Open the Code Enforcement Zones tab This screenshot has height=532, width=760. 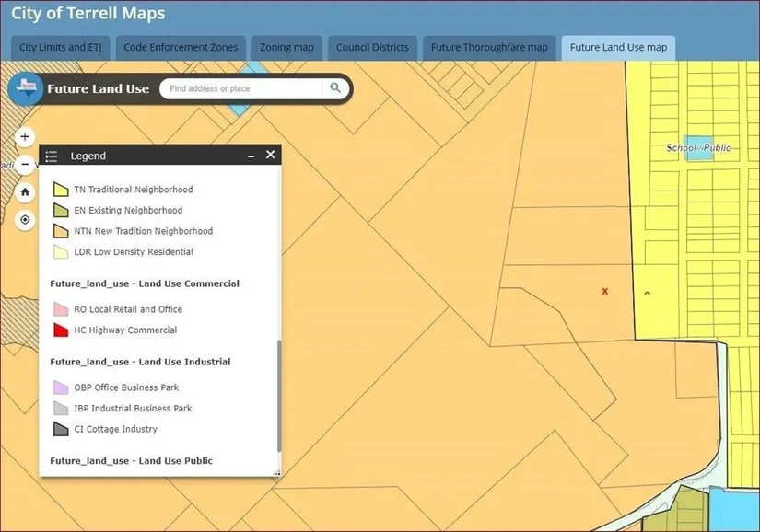click(181, 48)
